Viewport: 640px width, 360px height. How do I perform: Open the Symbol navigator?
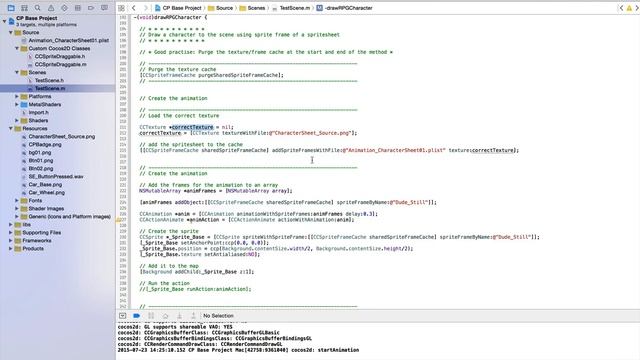pos(24,8)
